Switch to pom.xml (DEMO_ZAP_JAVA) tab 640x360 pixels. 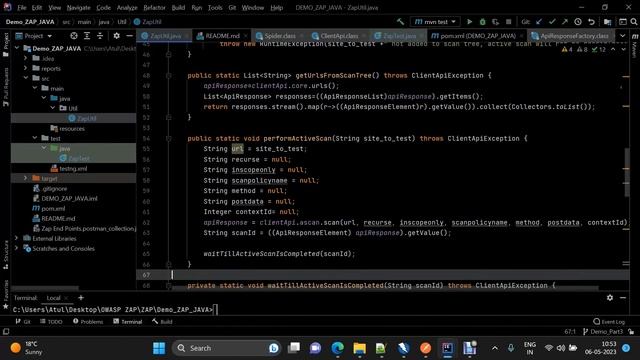click(478, 36)
